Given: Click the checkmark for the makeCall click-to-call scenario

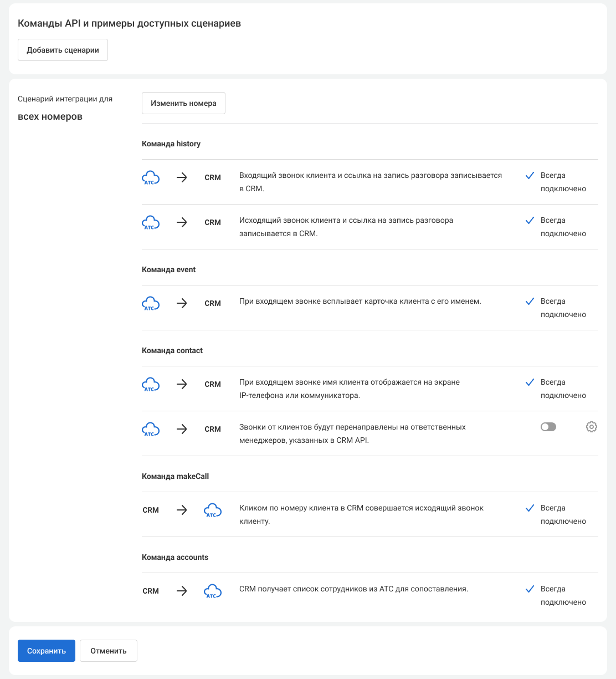Looking at the screenshot, I should pos(530,508).
